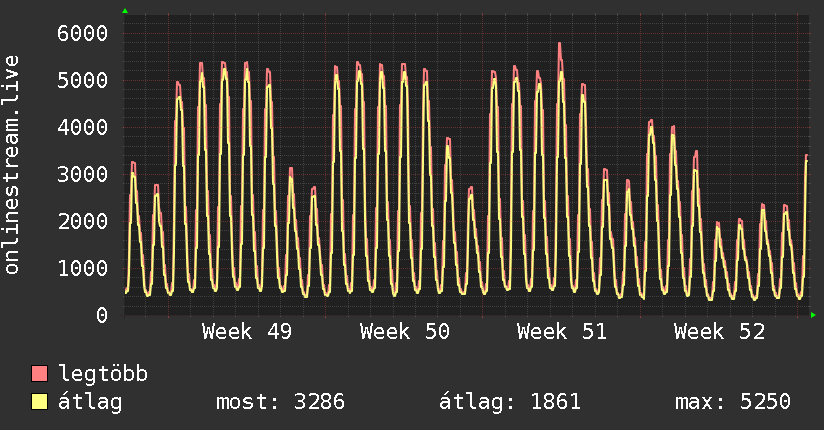Image resolution: width=824 pixels, height=430 pixels.
Task: Click the legtöbb legend label
Action: 103,374
